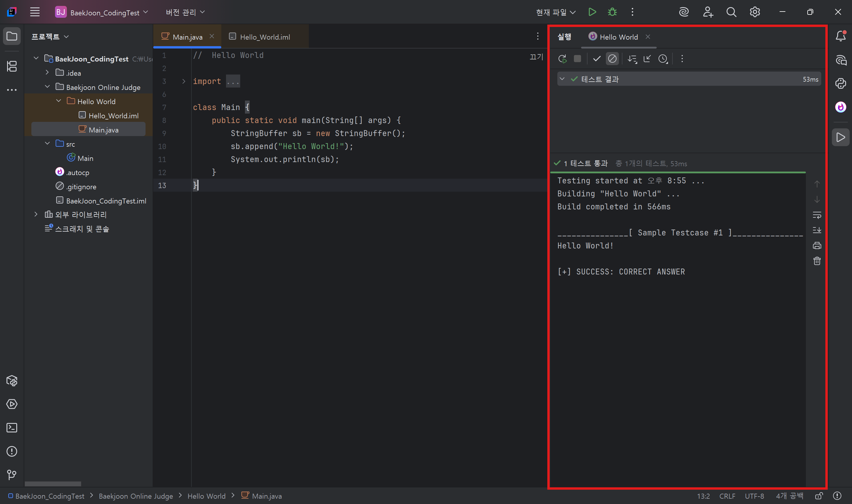Open the test sort options dropdown
This screenshot has width=852, height=504.
632,59
